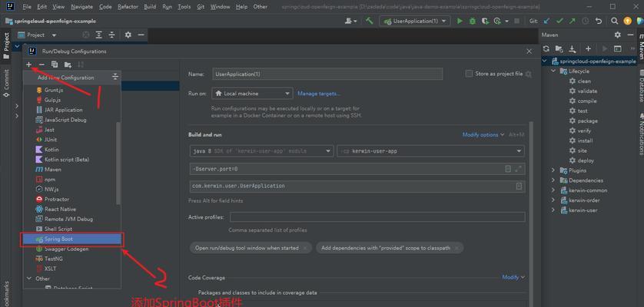Click the Remove Configuration minus icon
The height and width of the screenshot is (307, 644).
pos(41,64)
